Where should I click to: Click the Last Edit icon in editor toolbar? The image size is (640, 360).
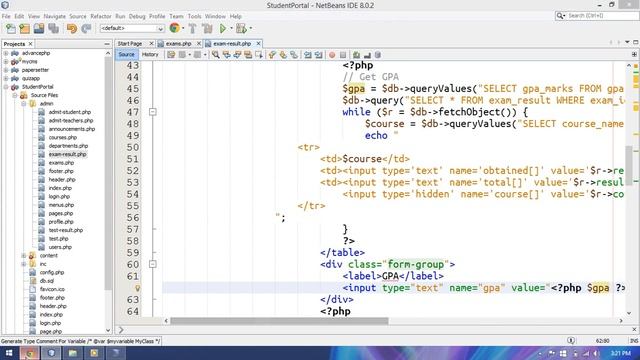pos(171,55)
